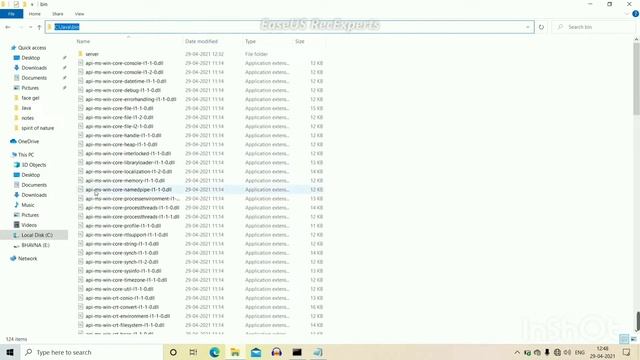The image size is (640, 360).
Task: Open pinned Pictures under Quick access
Action: pyautogui.click(x=30, y=88)
